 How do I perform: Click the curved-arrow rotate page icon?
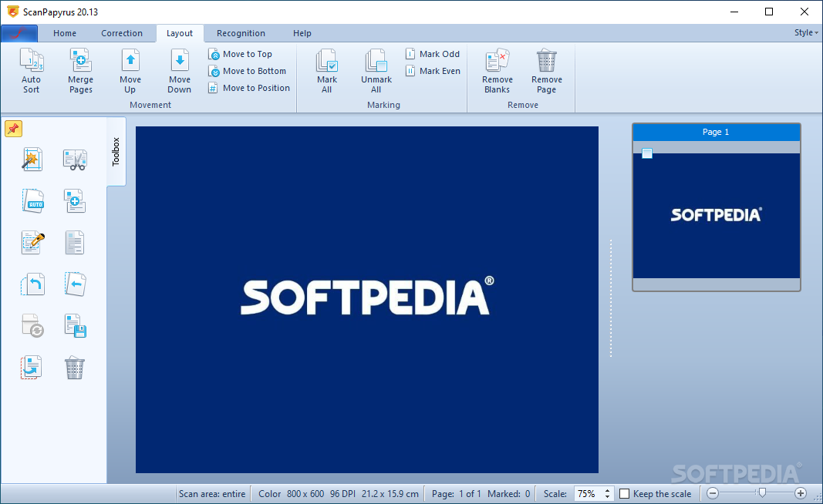(x=32, y=284)
